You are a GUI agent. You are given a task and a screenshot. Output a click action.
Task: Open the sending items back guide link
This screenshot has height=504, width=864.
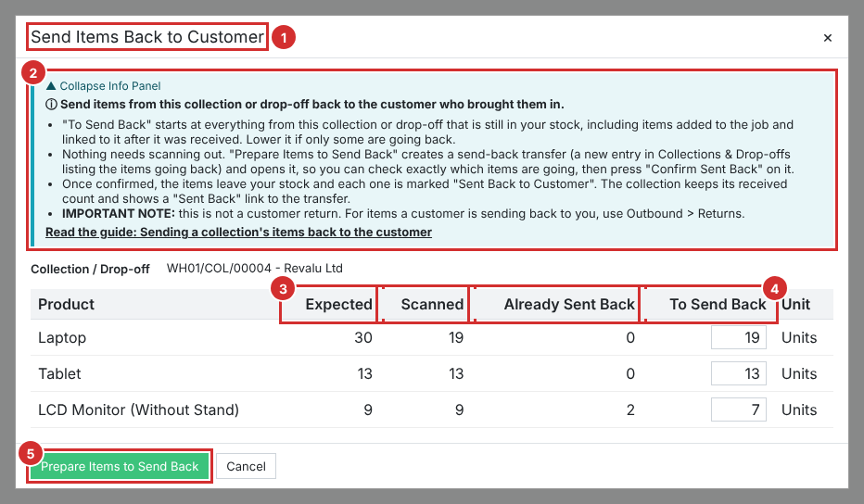(238, 233)
